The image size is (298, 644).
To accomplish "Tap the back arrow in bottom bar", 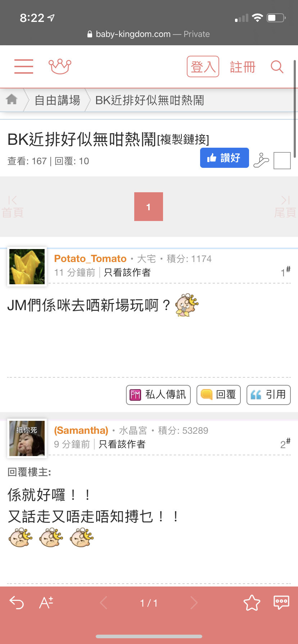I will coord(17,603).
